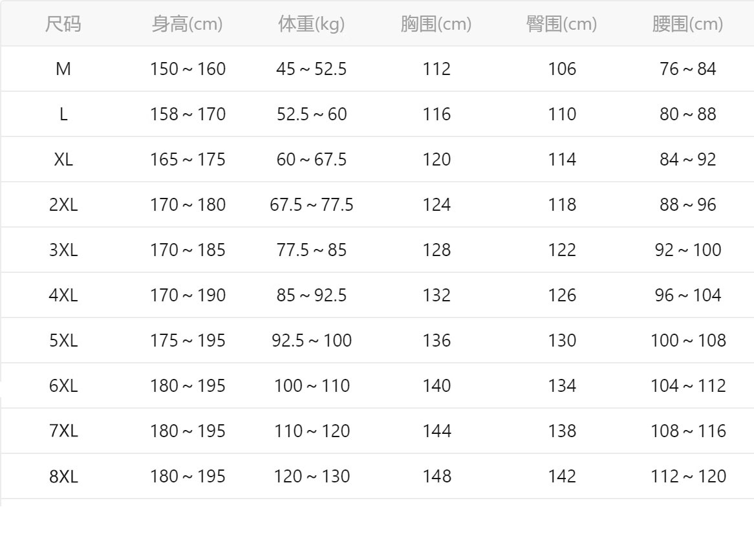The width and height of the screenshot is (754, 560).
Task: Click the 腰围(cm) column header
Action: [x=687, y=25]
